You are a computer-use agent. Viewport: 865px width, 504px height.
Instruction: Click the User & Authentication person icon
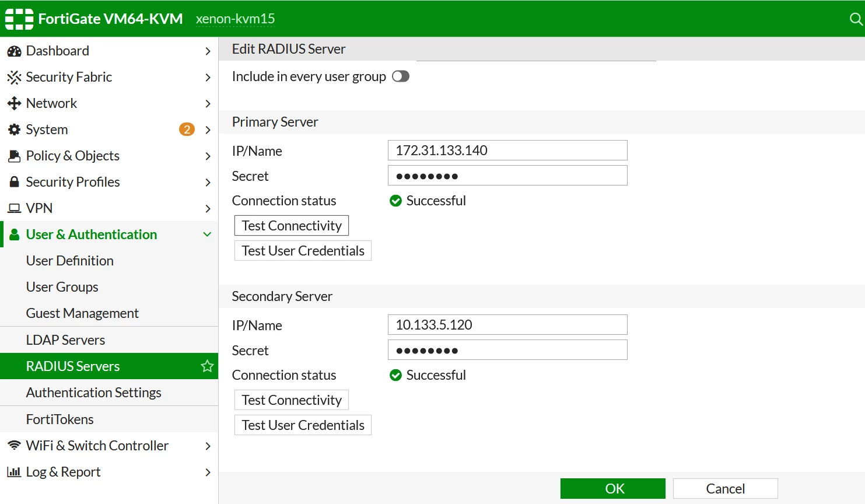tap(15, 235)
